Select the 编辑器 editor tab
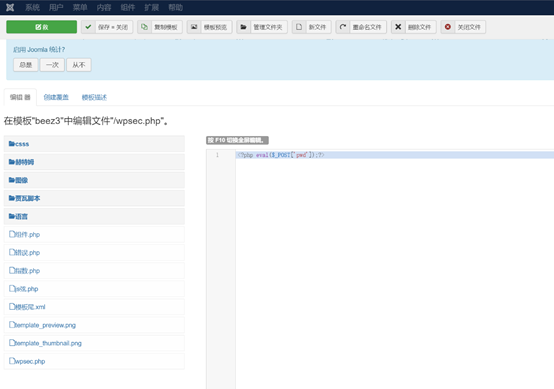 click(20, 97)
